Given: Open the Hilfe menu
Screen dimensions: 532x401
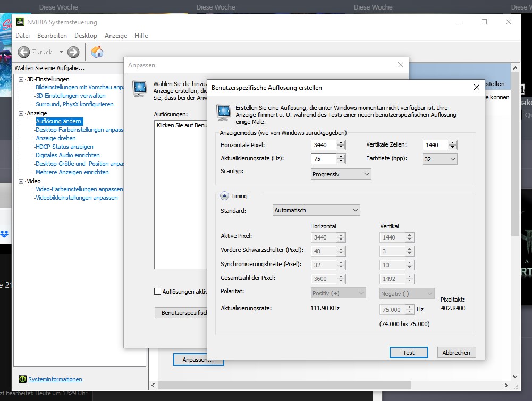Looking at the screenshot, I should click(141, 35).
